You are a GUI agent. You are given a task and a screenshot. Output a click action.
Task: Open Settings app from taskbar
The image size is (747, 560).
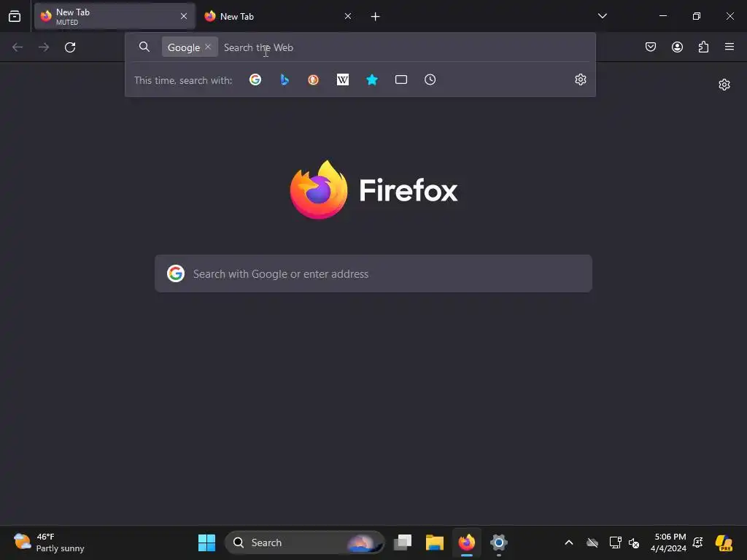tap(499, 542)
